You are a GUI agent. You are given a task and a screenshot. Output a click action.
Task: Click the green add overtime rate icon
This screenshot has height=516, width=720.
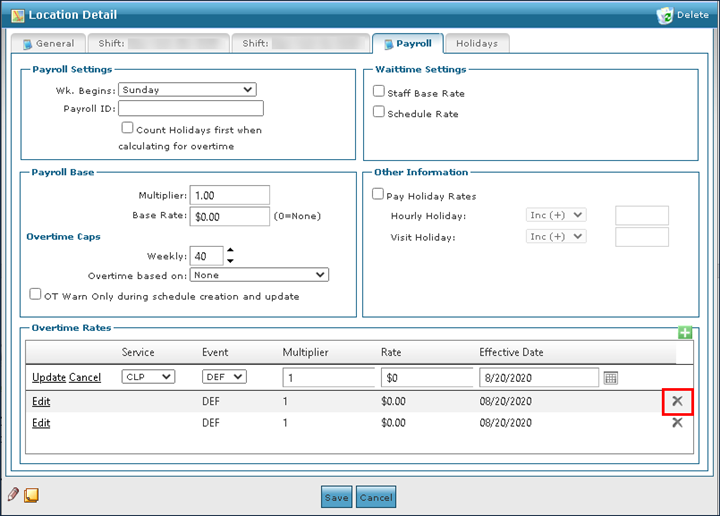point(685,333)
